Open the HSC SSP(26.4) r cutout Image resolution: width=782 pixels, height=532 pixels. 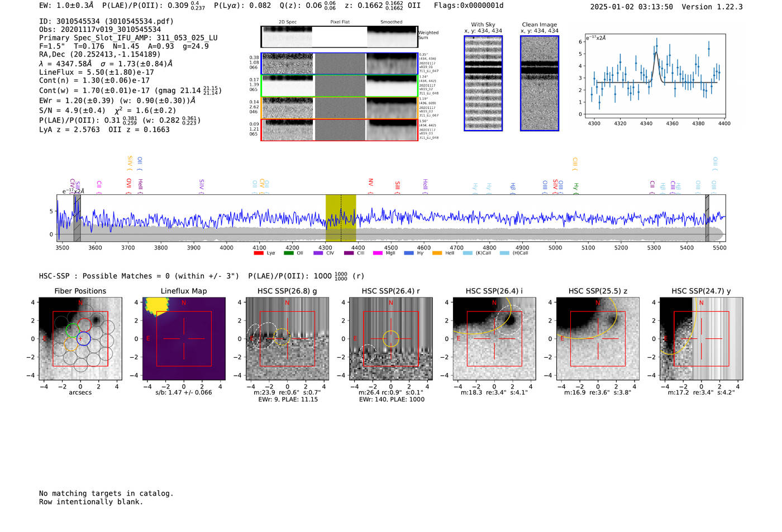coord(390,339)
